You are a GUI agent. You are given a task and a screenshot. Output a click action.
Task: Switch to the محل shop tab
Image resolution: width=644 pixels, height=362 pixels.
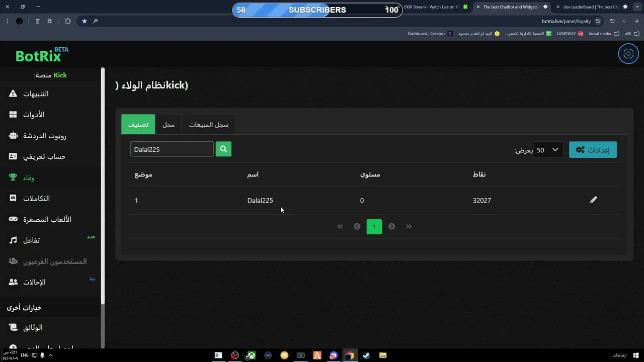(x=169, y=124)
